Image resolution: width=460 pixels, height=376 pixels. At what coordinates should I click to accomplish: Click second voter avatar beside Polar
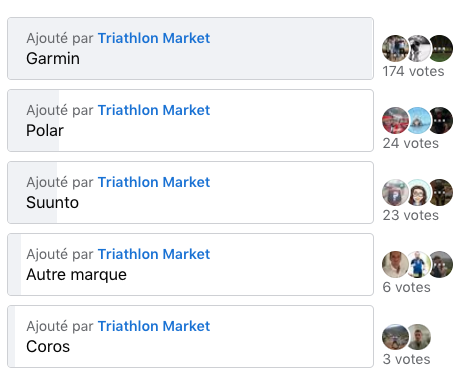pyautogui.click(x=418, y=121)
